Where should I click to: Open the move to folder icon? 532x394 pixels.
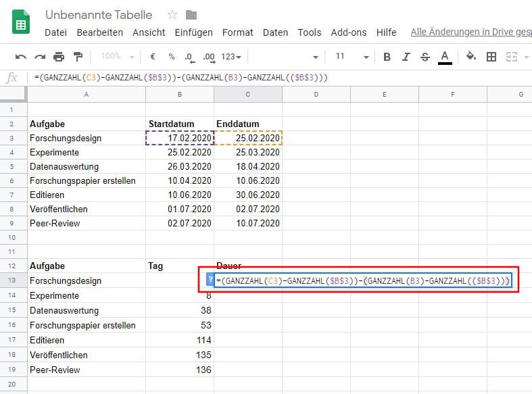(x=191, y=15)
